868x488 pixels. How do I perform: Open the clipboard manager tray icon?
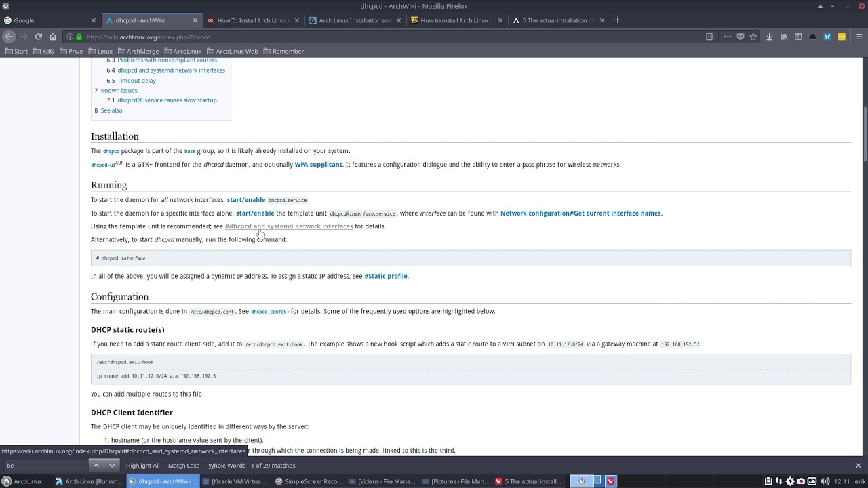coord(768,481)
